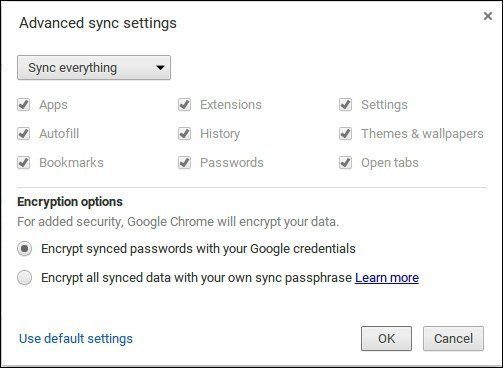Toggle Themes & wallpapers checkbox
The image size is (503, 368).
346,134
